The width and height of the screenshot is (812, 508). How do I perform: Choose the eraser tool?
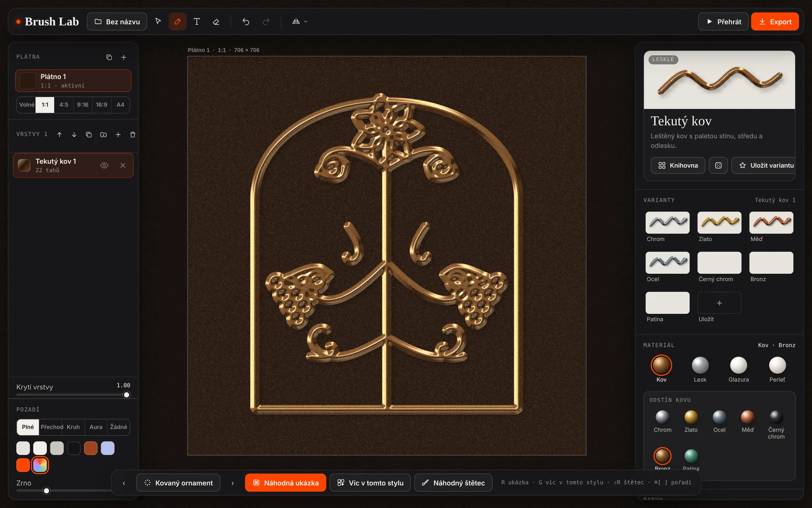click(216, 22)
